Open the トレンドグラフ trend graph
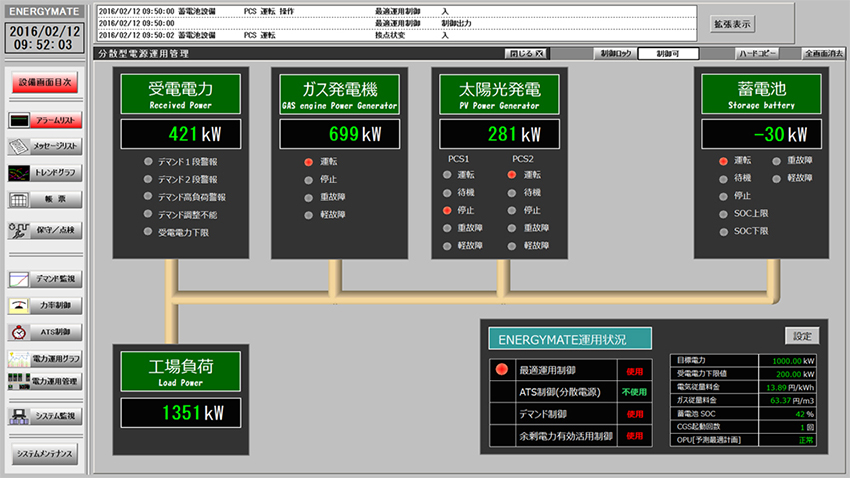Screen dimensions: 850x478 pos(45,173)
